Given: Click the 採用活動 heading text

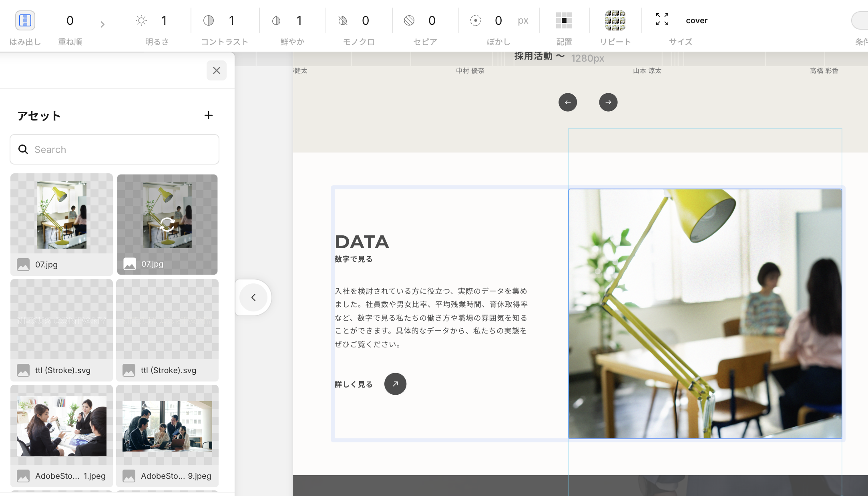Looking at the screenshot, I should coord(533,56).
